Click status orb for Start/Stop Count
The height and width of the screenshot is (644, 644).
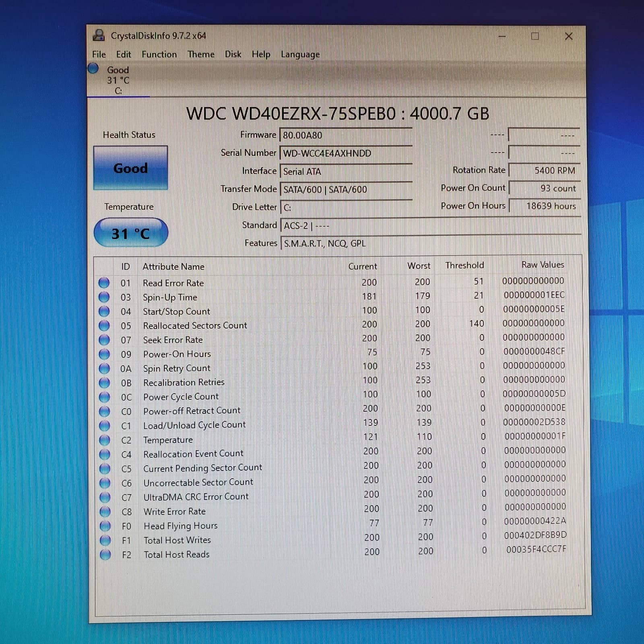[104, 311]
